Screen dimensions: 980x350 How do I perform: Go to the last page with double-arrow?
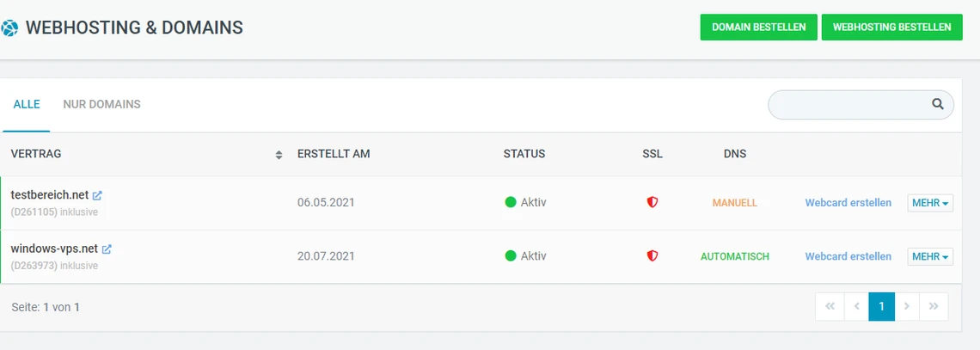tap(934, 306)
